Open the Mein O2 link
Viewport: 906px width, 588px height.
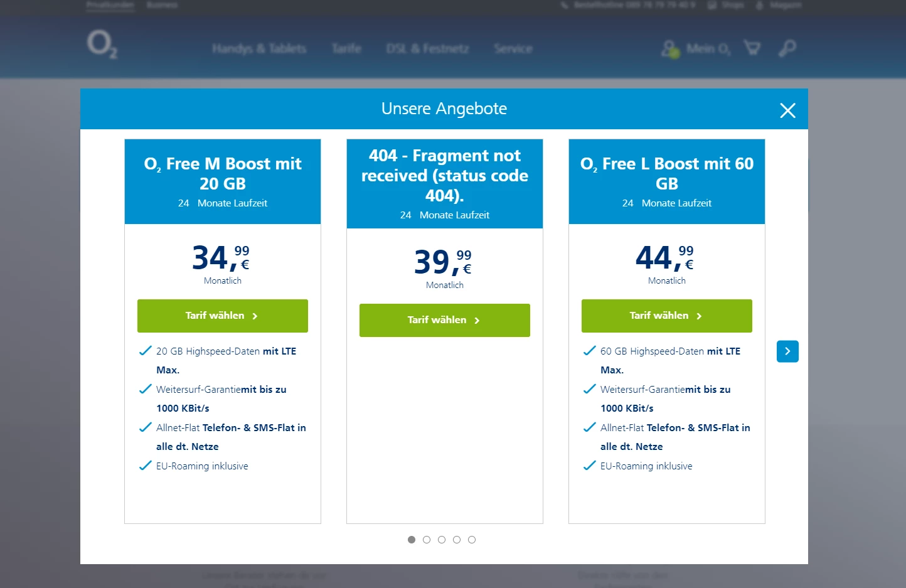pos(709,49)
